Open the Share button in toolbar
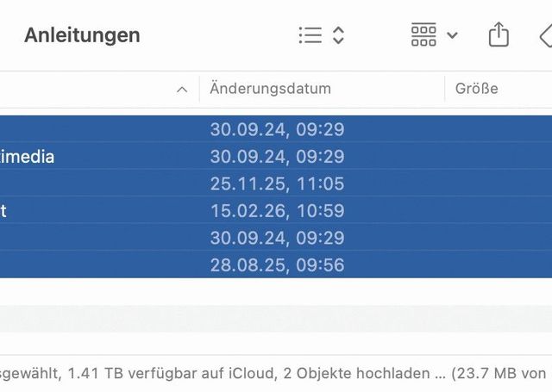The image size is (552, 392). (x=499, y=35)
